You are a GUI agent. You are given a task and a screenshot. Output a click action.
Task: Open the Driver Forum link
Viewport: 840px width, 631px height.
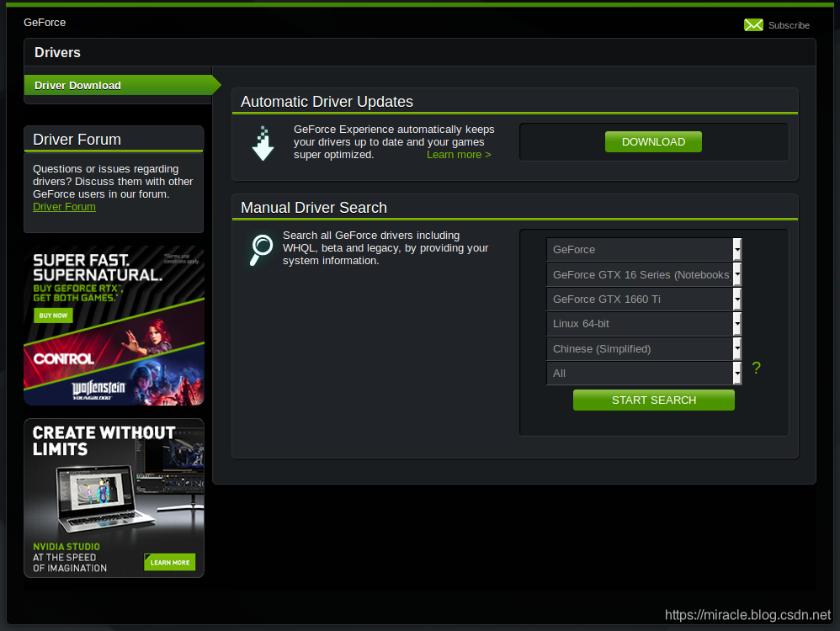tap(64, 207)
